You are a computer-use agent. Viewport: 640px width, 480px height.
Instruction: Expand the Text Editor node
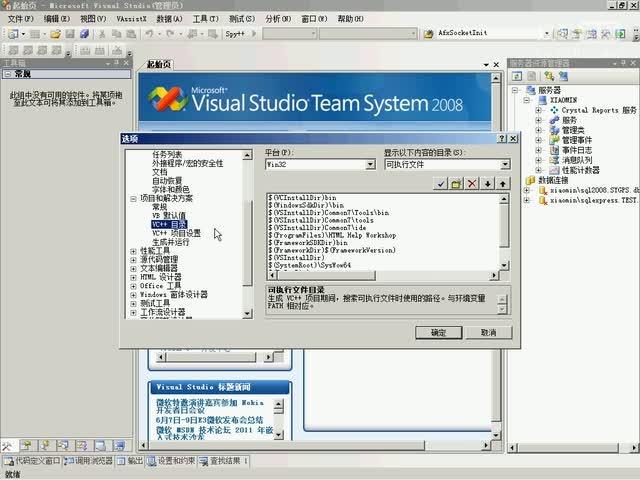click(x=133, y=269)
